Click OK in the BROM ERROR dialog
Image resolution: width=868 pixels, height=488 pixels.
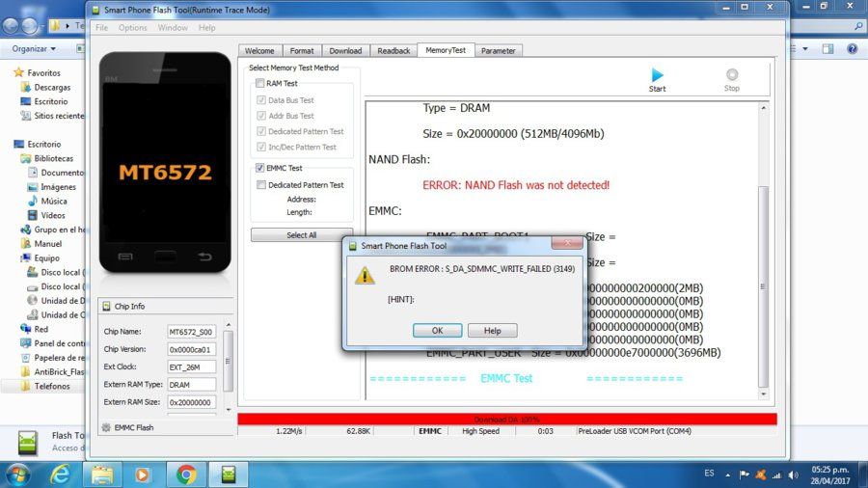tap(437, 330)
